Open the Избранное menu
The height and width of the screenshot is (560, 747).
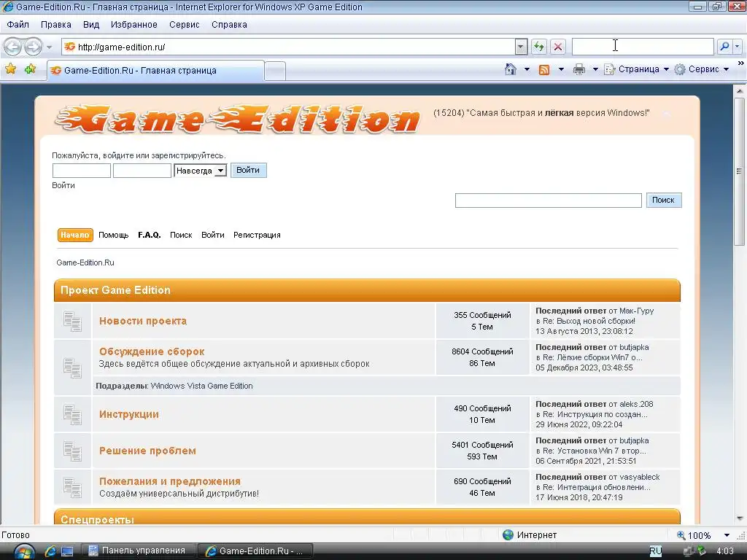pyautogui.click(x=134, y=25)
